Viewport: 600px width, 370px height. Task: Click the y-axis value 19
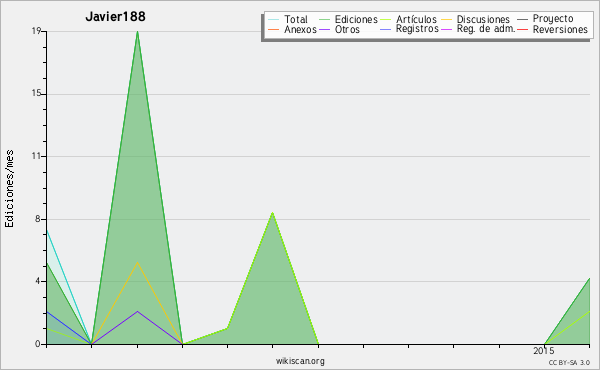tap(36, 31)
